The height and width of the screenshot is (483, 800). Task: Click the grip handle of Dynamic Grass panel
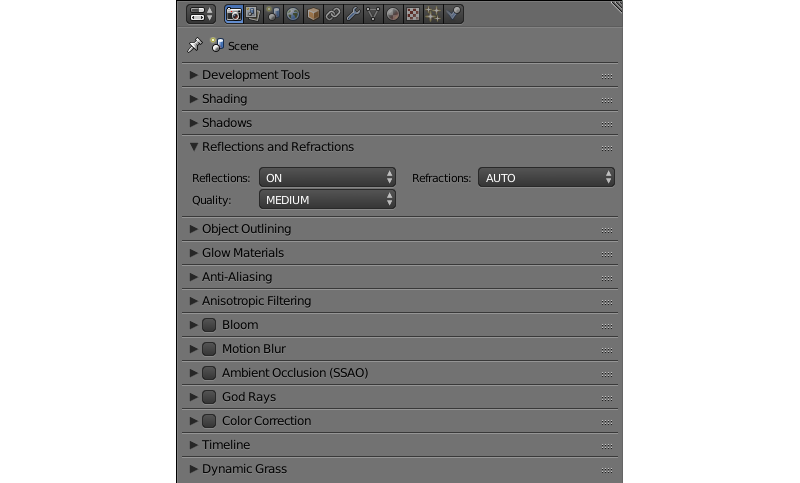pyautogui.click(x=607, y=470)
